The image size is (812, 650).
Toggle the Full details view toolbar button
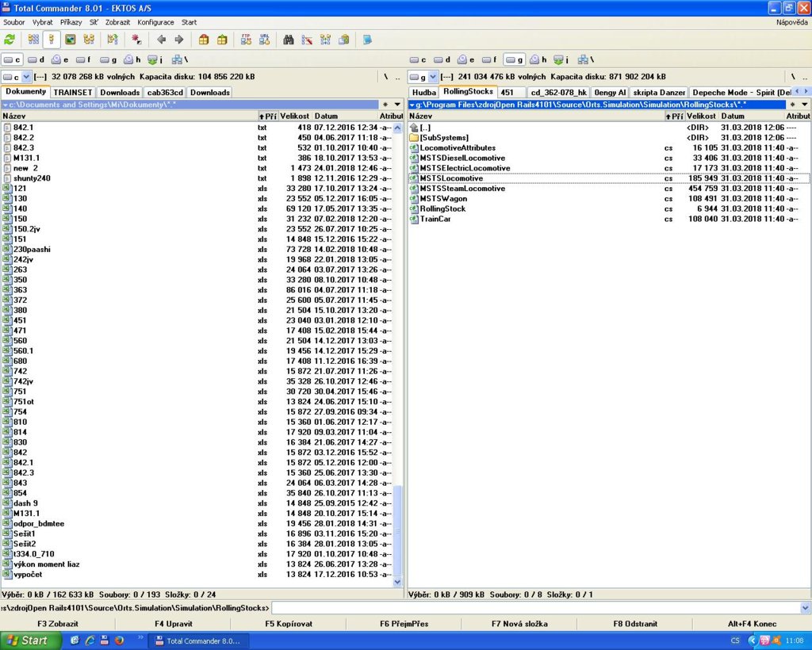[x=52, y=40]
